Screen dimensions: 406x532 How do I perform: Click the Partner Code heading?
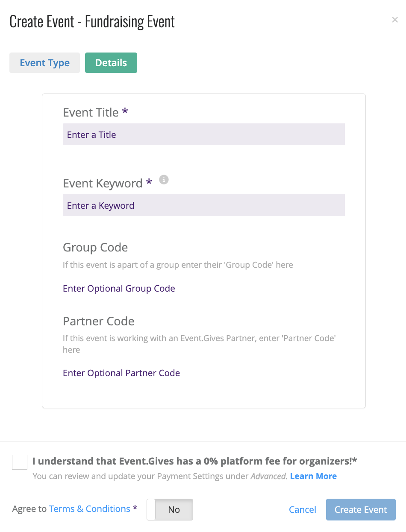(99, 321)
